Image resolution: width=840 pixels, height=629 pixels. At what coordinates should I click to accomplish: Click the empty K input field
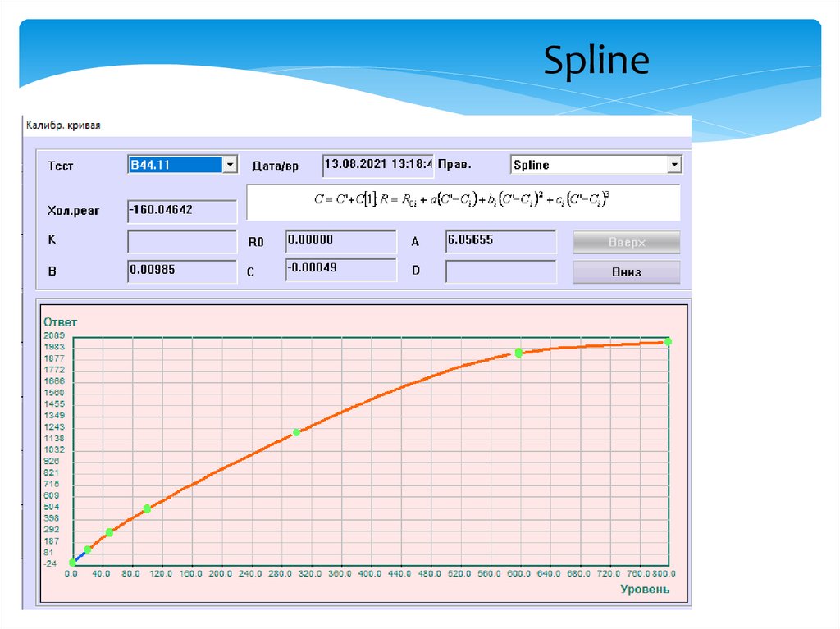coord(182,241)
